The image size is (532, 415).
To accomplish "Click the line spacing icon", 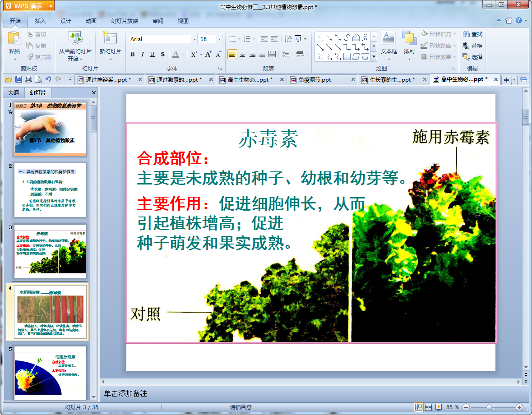I will [286, 54].
